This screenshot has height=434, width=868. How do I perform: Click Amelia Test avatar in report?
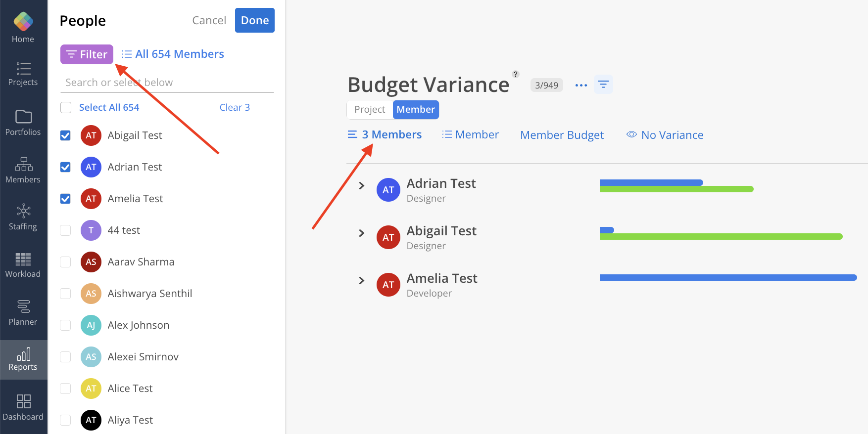388,285
